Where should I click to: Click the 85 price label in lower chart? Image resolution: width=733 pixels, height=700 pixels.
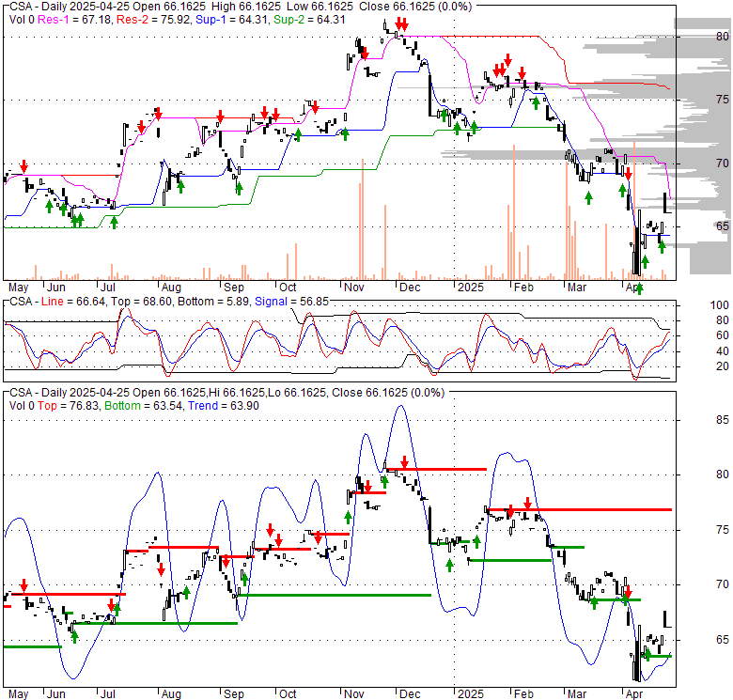click(x=723, y=420)
